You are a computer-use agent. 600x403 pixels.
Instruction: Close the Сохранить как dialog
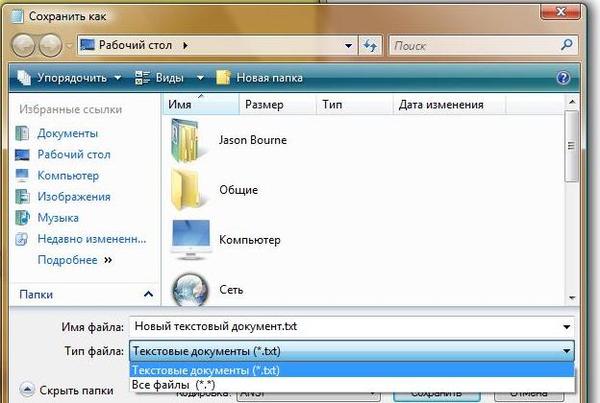[x=561, y=11]
